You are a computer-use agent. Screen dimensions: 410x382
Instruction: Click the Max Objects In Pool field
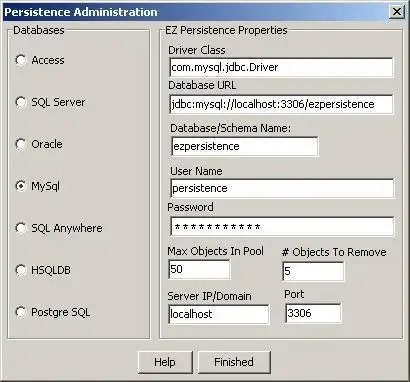point(199,269)
